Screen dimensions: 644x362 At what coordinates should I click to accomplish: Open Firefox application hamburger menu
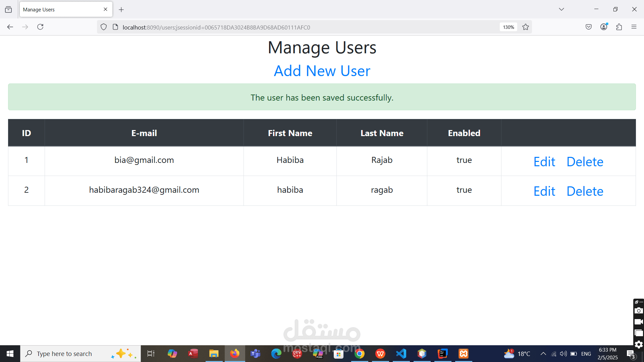tap(634, 27)
